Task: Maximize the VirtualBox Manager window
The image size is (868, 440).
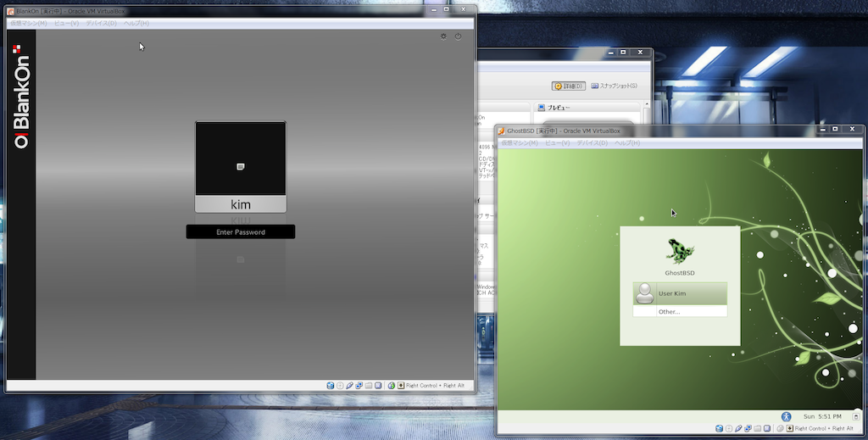Action: click(x=623, y=52)
